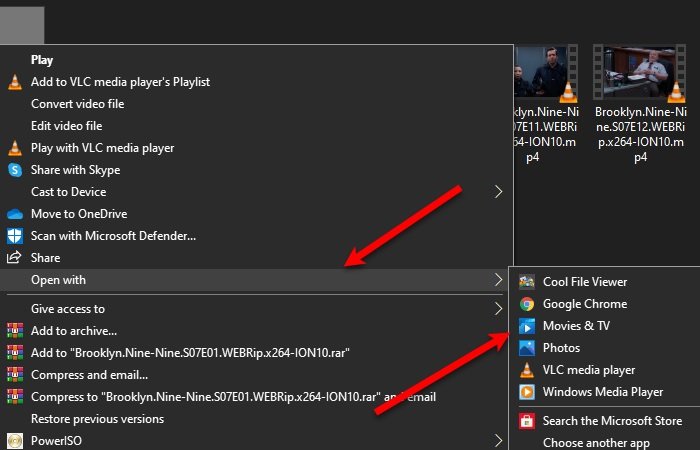Select the S07E11 video thumbnail
Viewport: 700px width, 450px height.
[x=546, y=72]
